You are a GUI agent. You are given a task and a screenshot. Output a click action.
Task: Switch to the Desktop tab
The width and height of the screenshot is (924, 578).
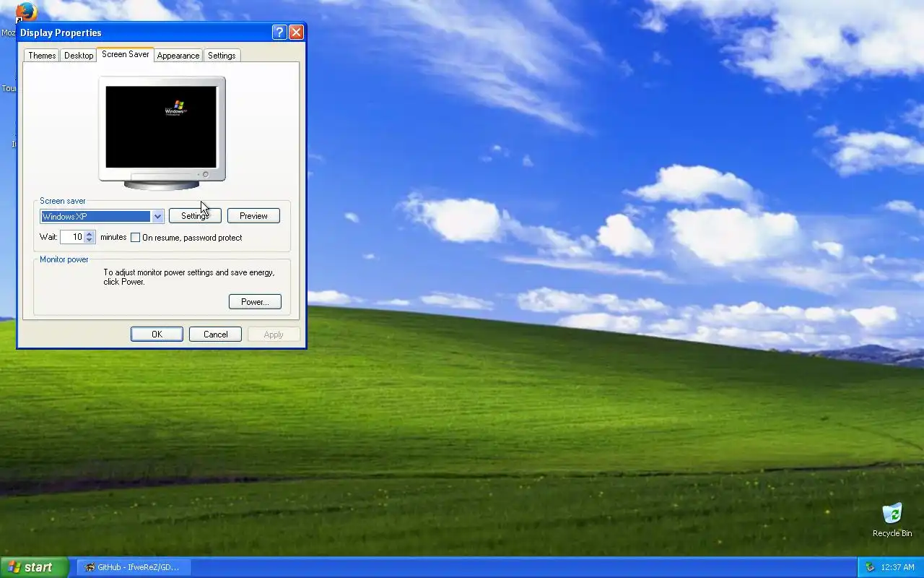(79, 56)
